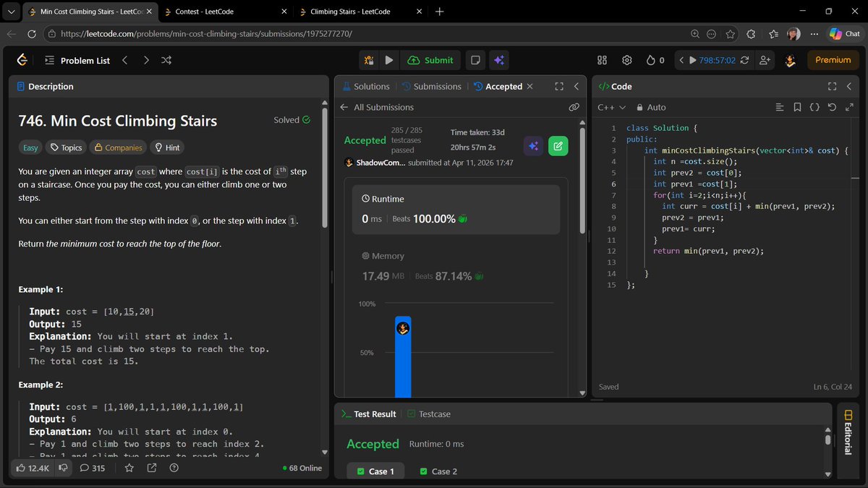Expand the Hint tag

pyautogui.click(x=167, y=147)
